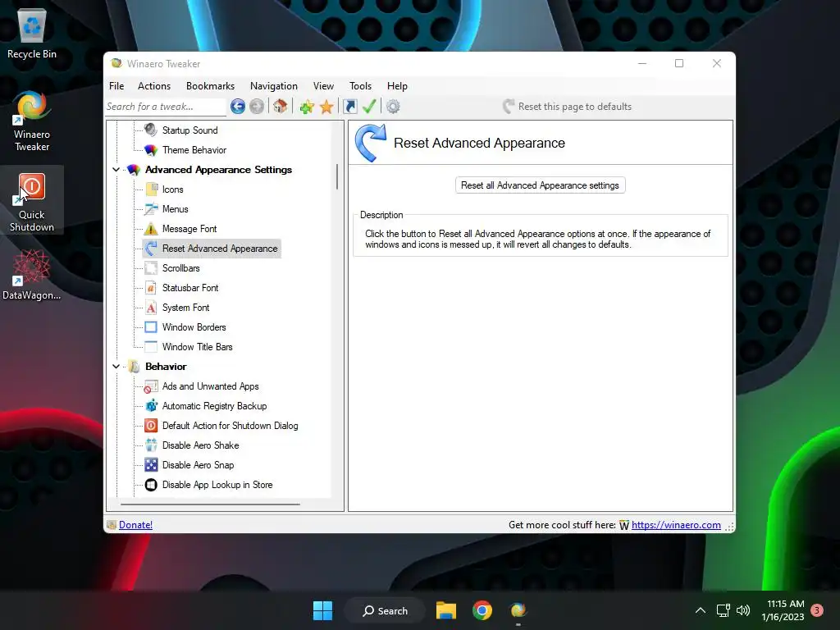Image resolution: width=840 pixels, height=630 pixels.
Task: Click the green checkmark toolbar icon
Action: click(369, 107)
